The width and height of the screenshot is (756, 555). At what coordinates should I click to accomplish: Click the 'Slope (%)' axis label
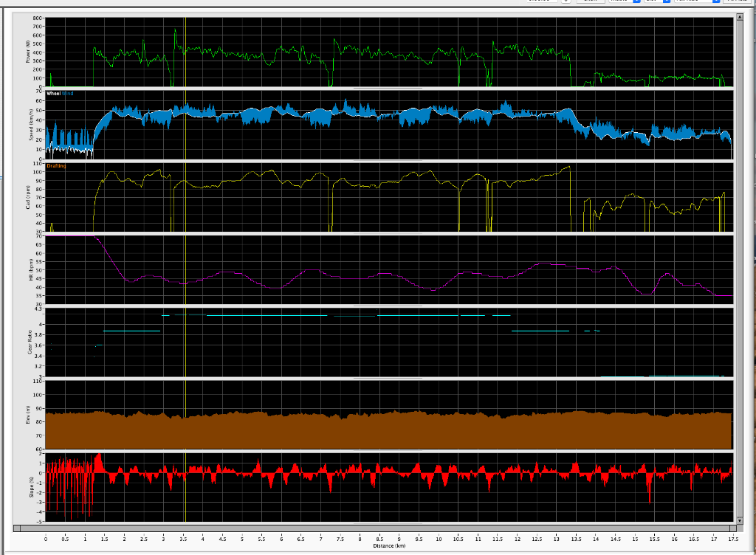pos(31,488)
